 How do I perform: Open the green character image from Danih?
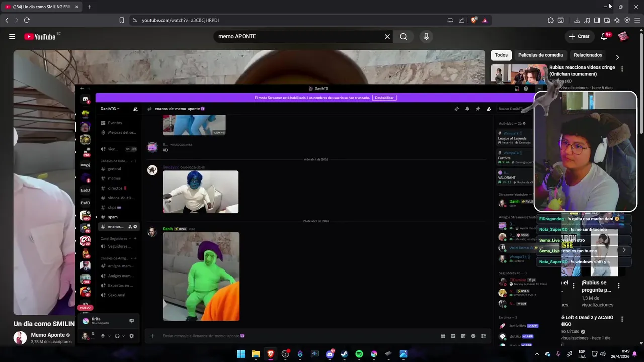pos(201,277)
